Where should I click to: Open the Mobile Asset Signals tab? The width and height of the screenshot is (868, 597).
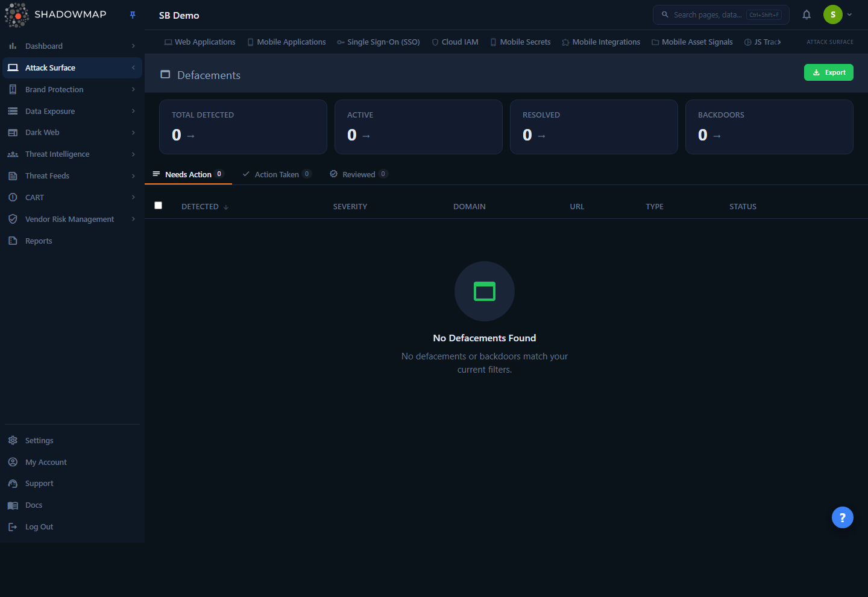(692, 42)
